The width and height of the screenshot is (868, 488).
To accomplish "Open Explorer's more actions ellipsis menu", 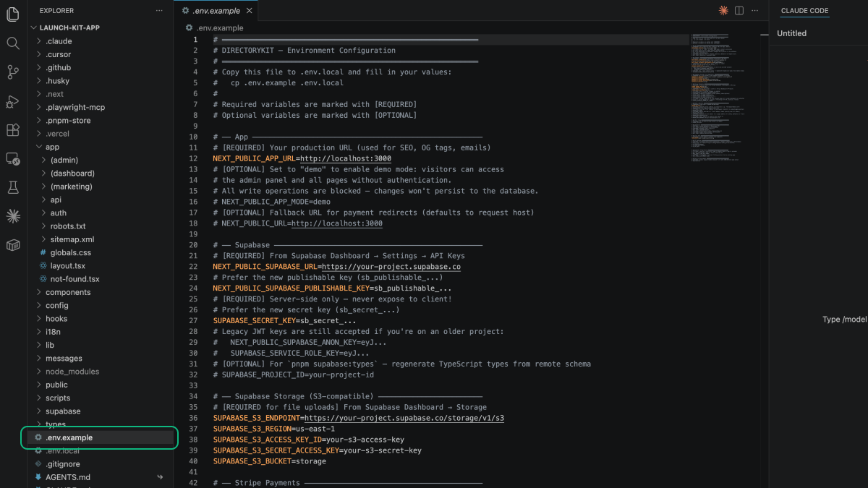I will tap(159, 11).
